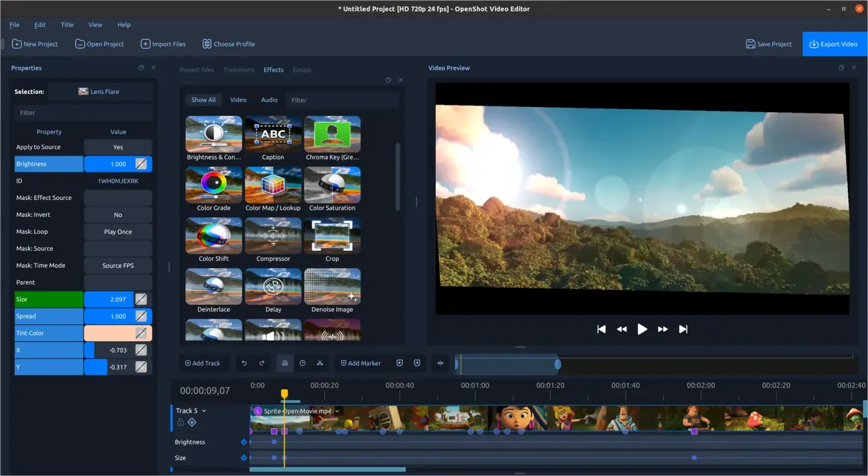Toggle the Track 5 lock

tap(180, 422)
